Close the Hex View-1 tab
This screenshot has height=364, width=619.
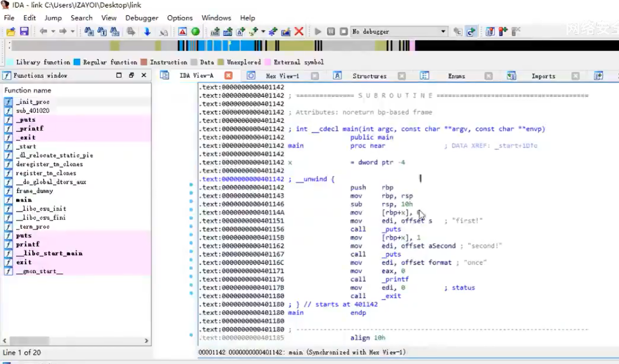(x=315, y=76)
